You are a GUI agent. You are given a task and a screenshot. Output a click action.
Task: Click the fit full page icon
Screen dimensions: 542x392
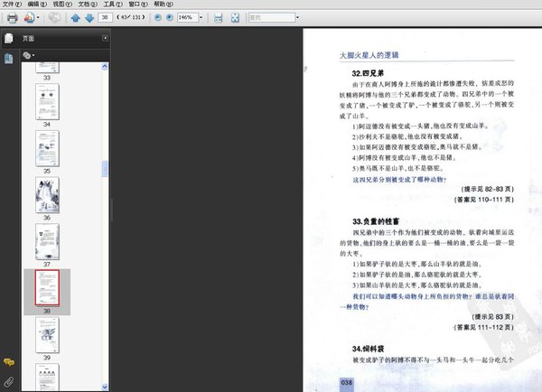(x=234, y=17)
